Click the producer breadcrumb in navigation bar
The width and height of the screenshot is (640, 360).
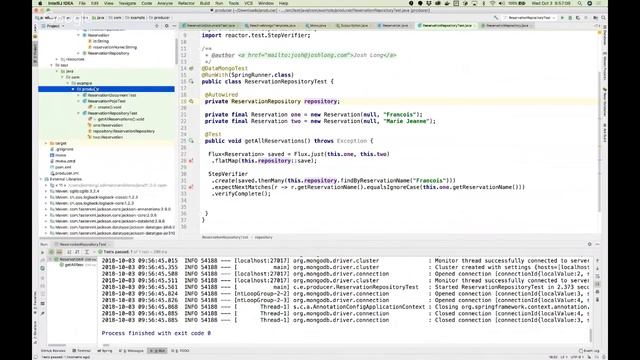(x=160, y=18)
